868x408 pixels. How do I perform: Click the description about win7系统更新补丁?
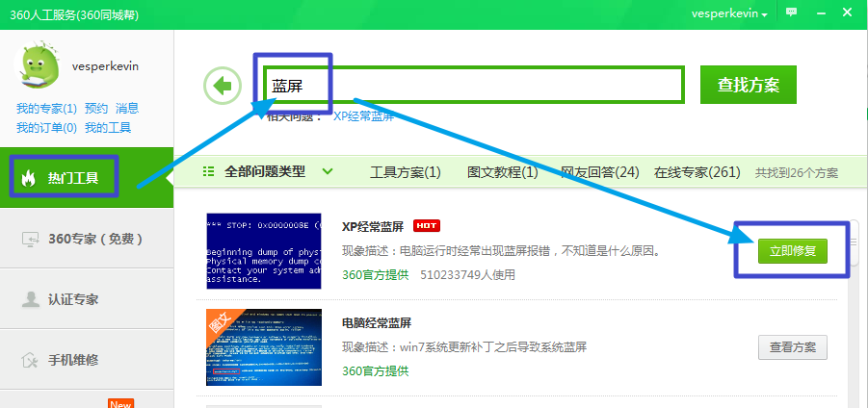(464, 347)
